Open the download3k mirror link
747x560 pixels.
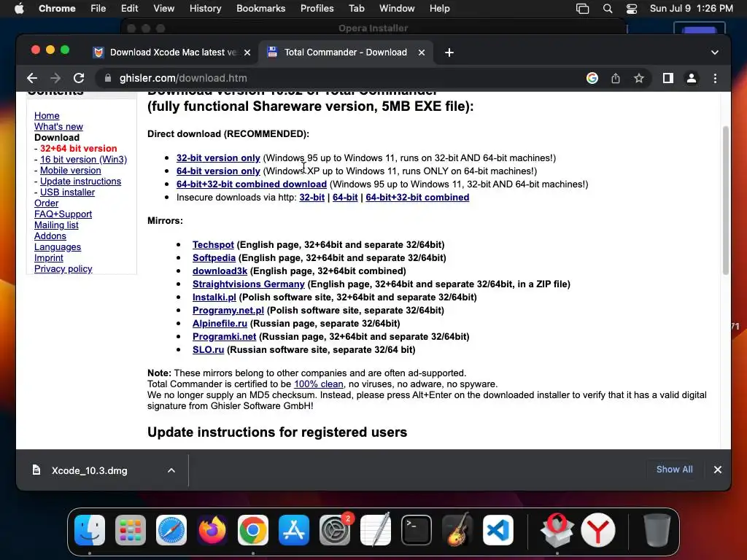[x=220, y=271]
